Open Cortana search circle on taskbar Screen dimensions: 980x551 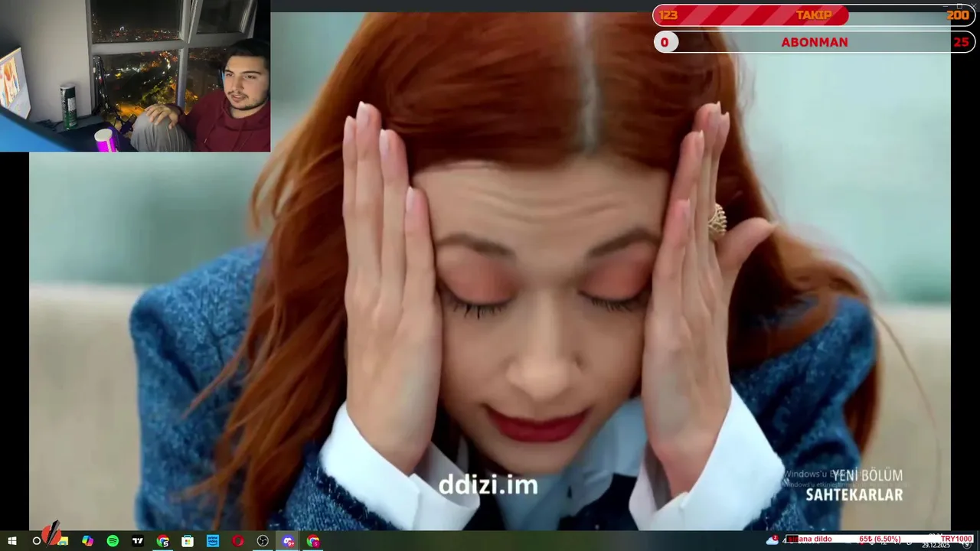click(x=36, y=541)
